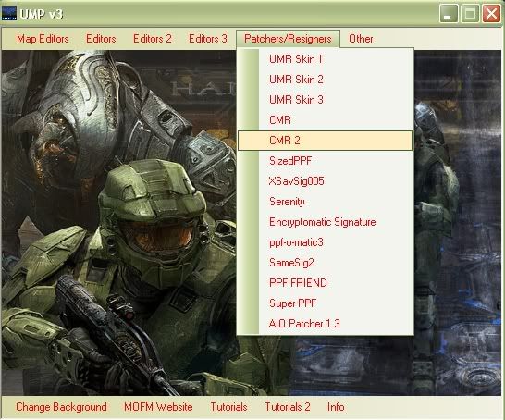
Task: Launch UMR Skin 3
Action: coord(325,100)
